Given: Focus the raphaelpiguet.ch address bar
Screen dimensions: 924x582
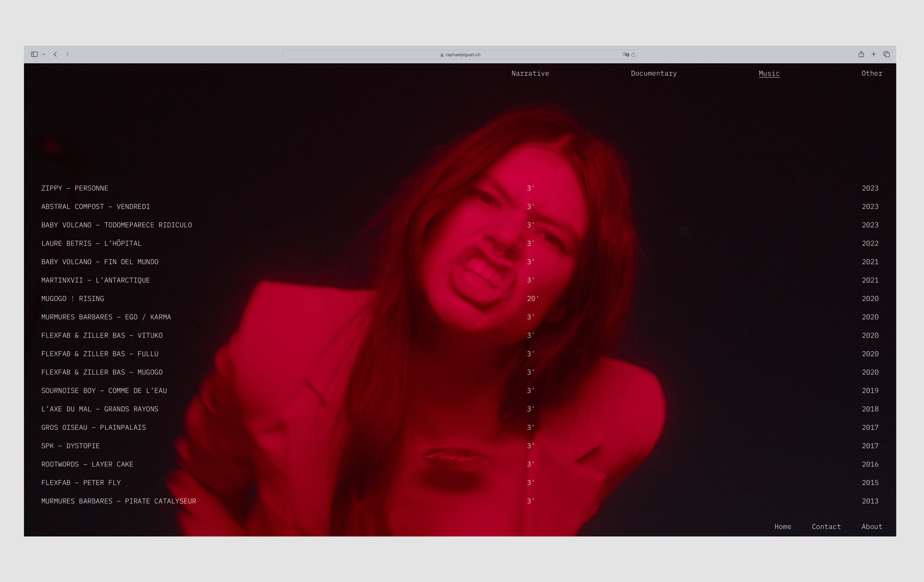Looking at the screenshot, I should (460, 54).
